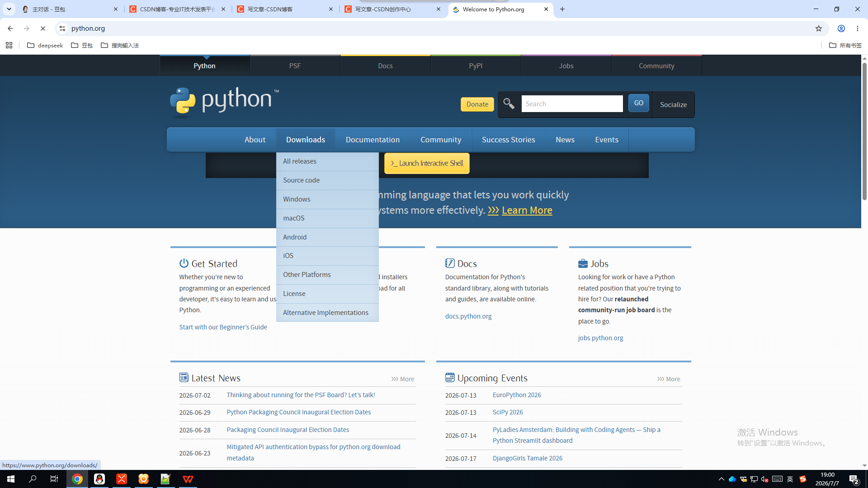Open a new browser tab
This screenshot has width=868, height=488.
pos(562,9)
